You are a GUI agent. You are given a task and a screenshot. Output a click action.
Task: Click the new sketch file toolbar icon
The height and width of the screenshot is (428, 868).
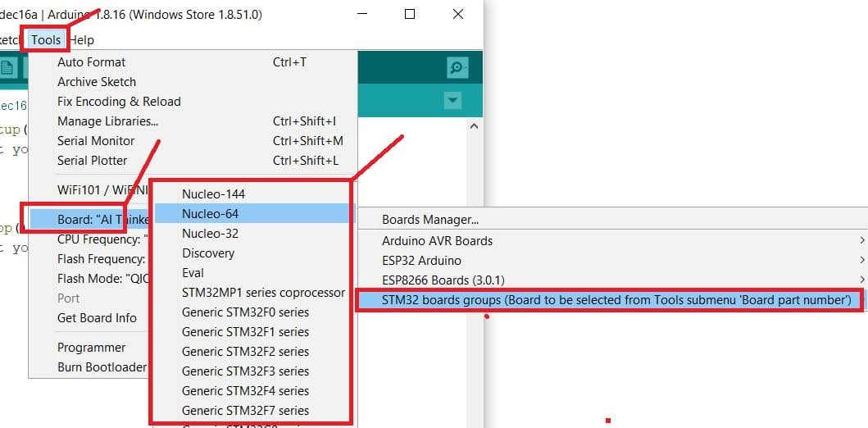tap(7, 68)
